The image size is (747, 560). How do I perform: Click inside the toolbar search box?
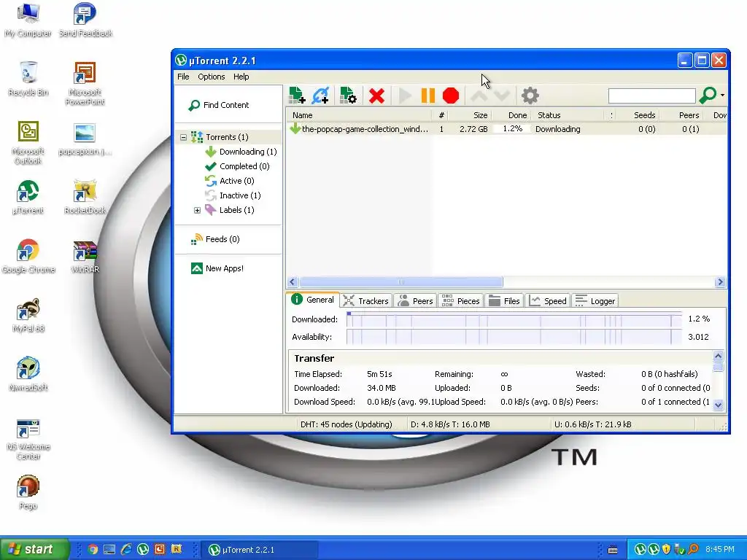click(x=651, y=96)
